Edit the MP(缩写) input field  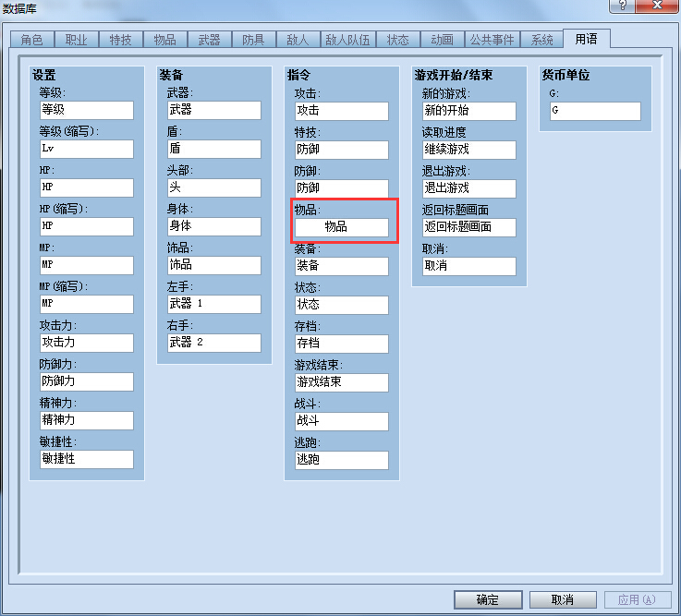pos(87,304)
